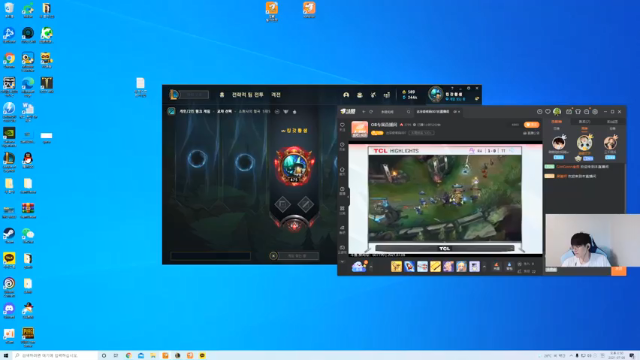Cancel lobby with the round X button
This screenshot has height=360, width=640.
pos(273,256)
